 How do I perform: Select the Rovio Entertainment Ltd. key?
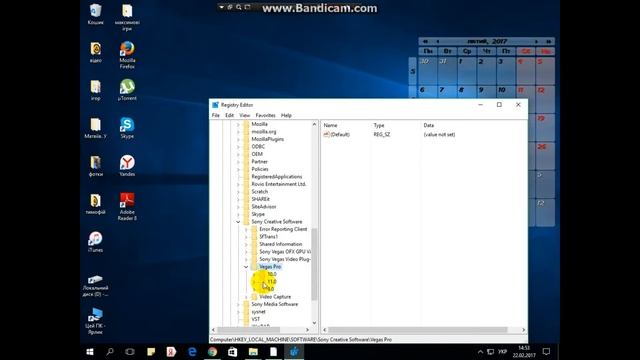coord(278,184)
